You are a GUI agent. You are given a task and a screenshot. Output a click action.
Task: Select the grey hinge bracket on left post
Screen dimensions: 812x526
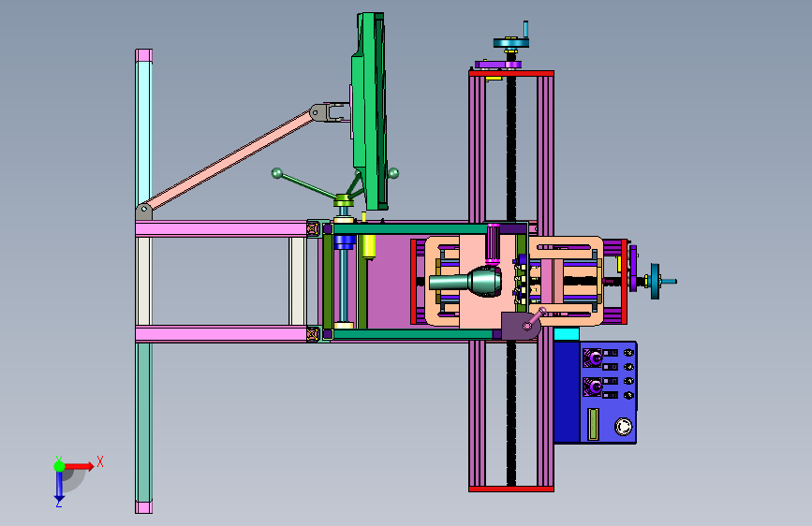coord(143,212)
